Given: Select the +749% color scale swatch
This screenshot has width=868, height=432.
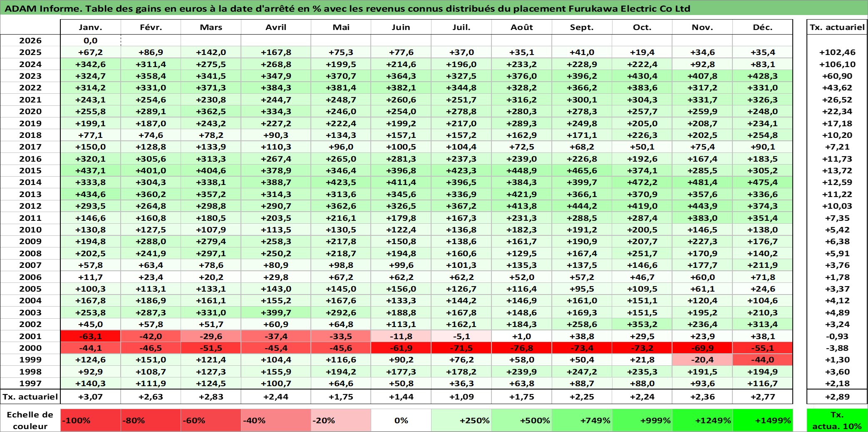Looking at the screenshot, I should pyautogui.click(x=582, y=420).
